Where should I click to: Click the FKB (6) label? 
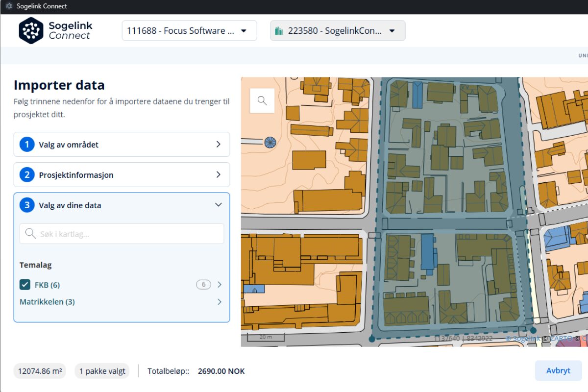click(47, 285)
